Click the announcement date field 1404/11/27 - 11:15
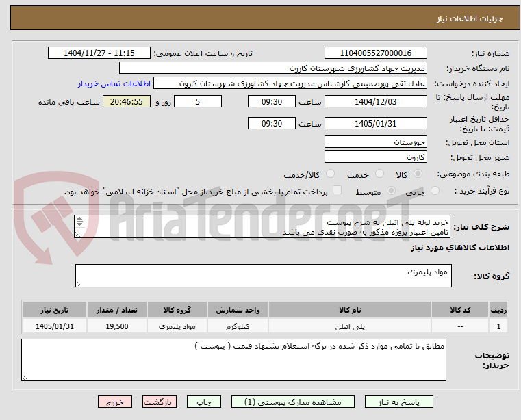 (99, 53)
